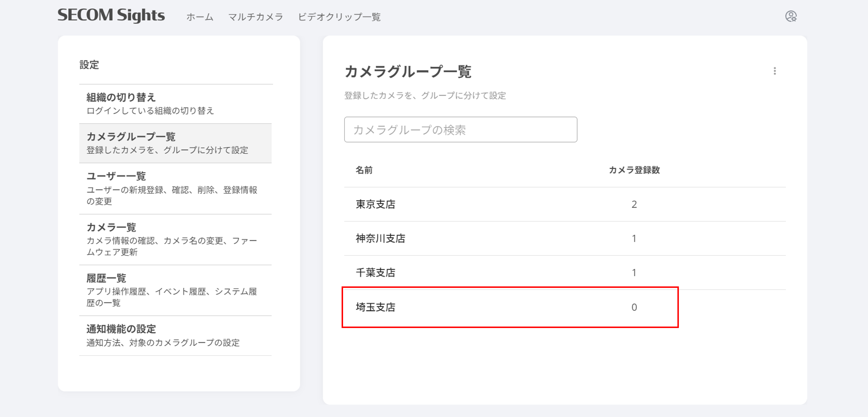The width and height of the screenshot is (868, 417).
Task: Open the 埼玉支店 camera group row
Action: click(x=565, y=307)
